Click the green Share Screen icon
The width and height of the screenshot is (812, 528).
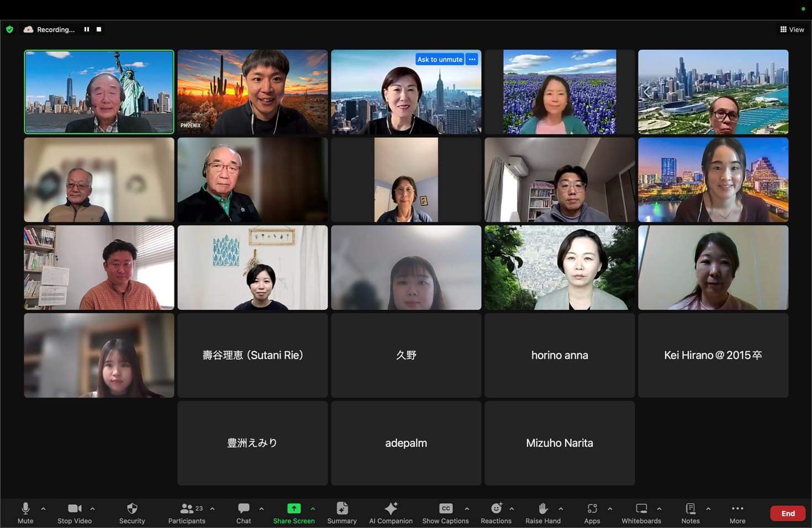point(294,508)
